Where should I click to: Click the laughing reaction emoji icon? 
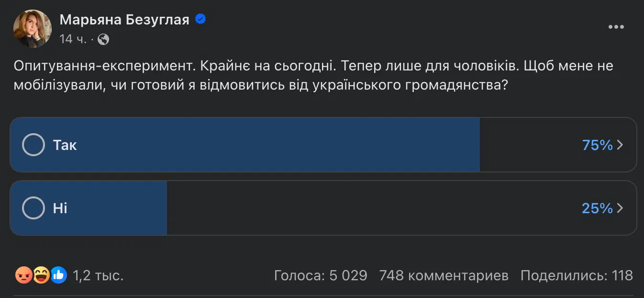(41, 275)
